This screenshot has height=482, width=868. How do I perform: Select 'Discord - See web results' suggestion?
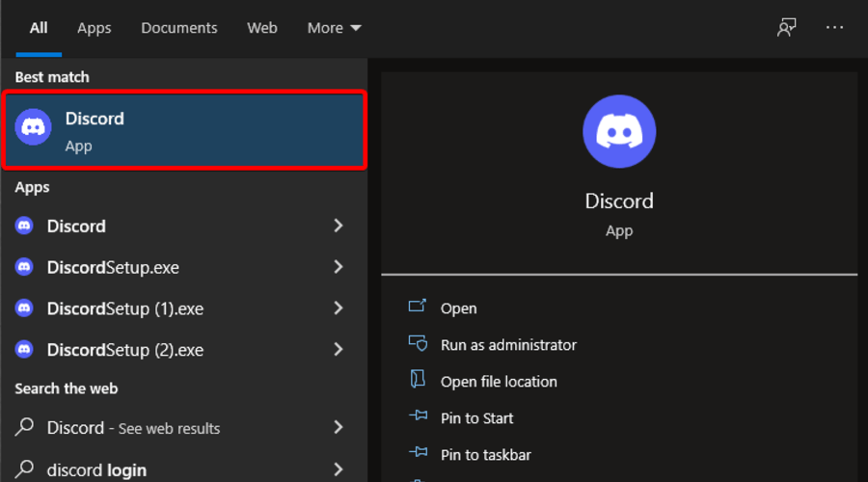click(x=133, y=428)
